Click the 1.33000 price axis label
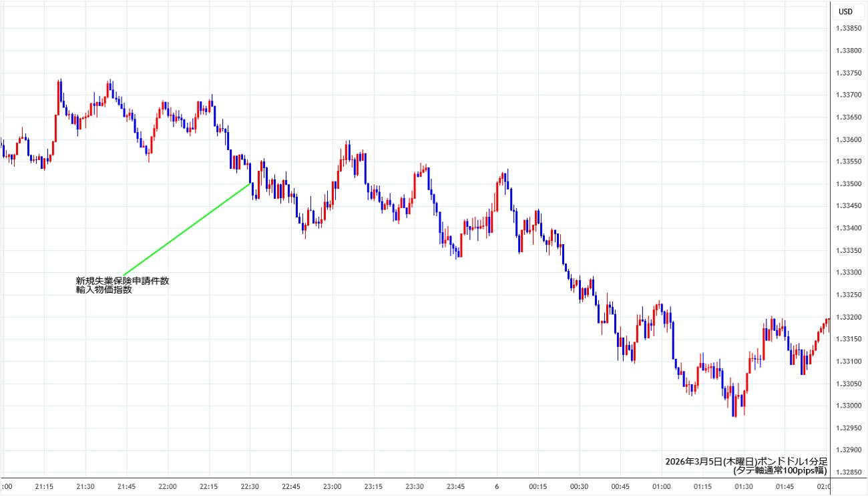868x497 pixels. tap(849, 406)
